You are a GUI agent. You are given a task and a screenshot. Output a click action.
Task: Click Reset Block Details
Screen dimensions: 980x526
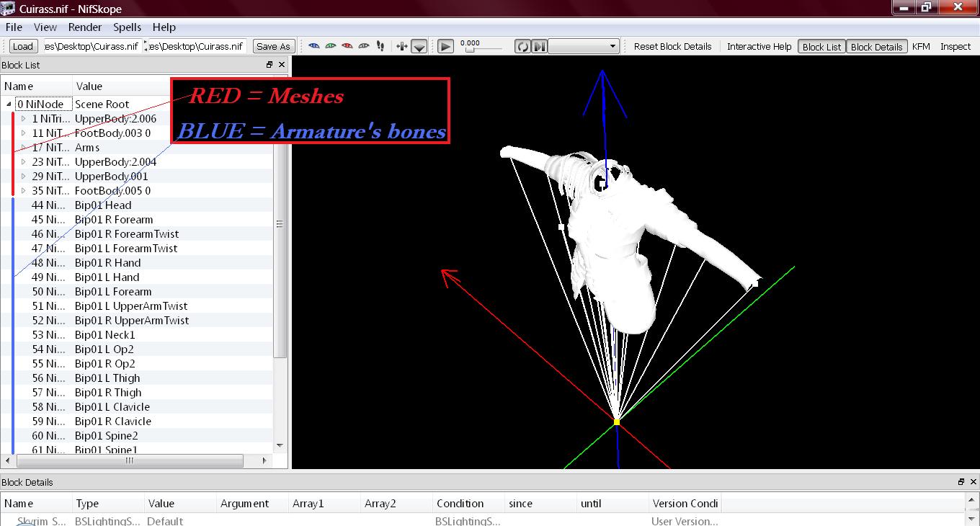pos(672,47)
